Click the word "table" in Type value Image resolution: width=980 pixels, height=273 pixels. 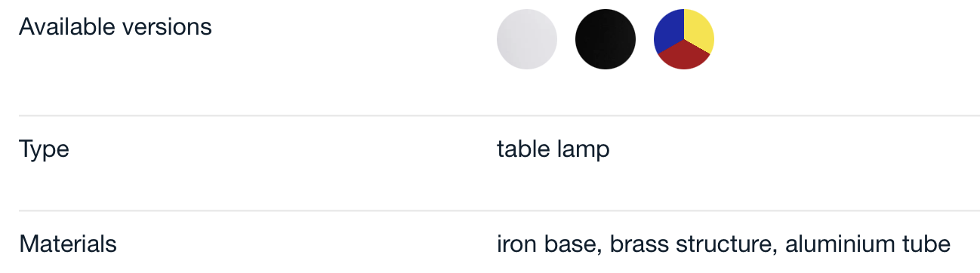click(x=523, y=149)
